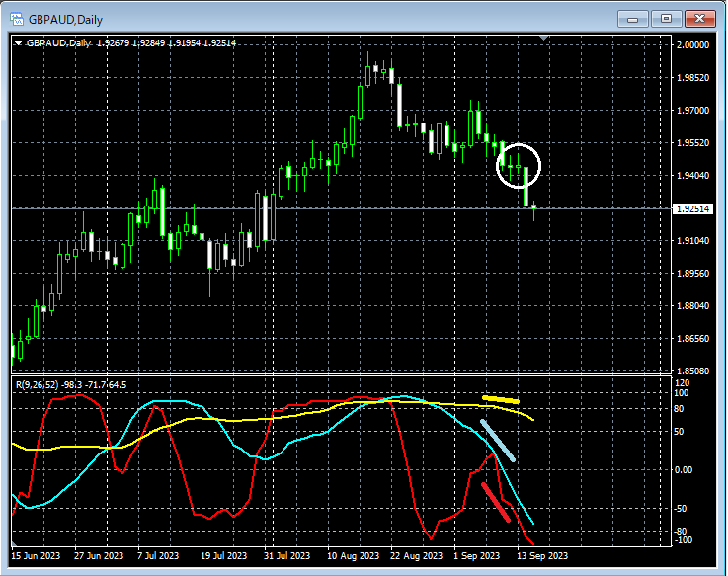
Task: Click the 1.92514 current price label
Action: tap(692, 209)
